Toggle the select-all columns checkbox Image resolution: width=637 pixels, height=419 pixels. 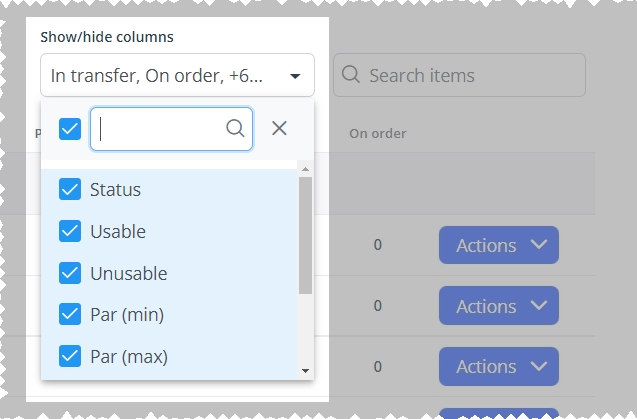[x=70, y=129]
